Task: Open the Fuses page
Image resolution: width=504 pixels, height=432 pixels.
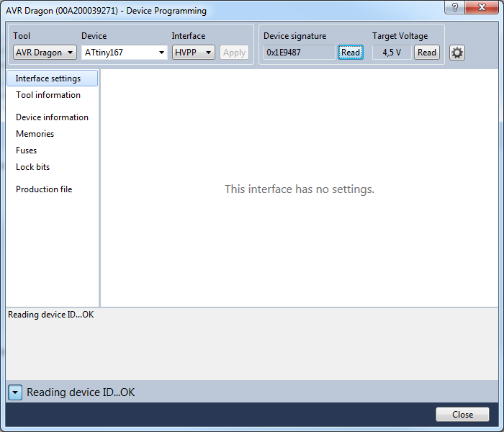Action: 27,150
